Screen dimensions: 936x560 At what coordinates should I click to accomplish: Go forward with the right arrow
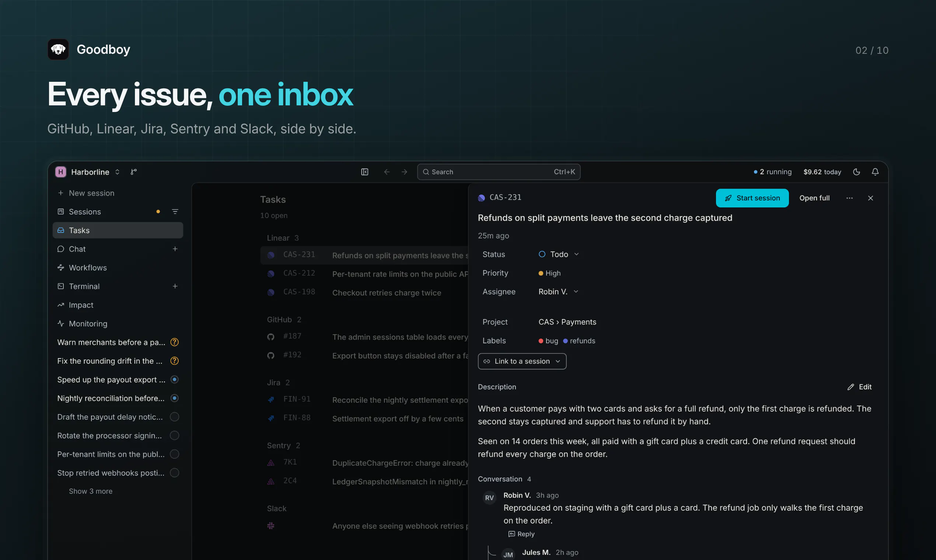pos(404,172)
